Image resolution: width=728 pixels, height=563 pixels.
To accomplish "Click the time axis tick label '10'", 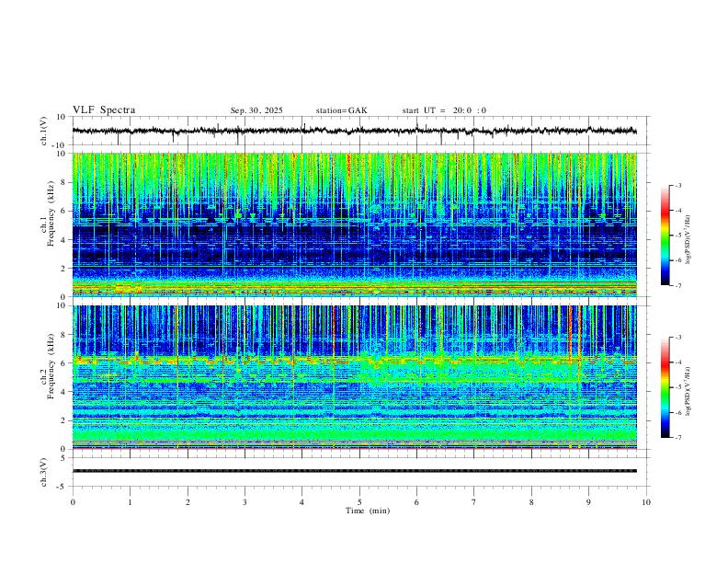I will [646, 502].
